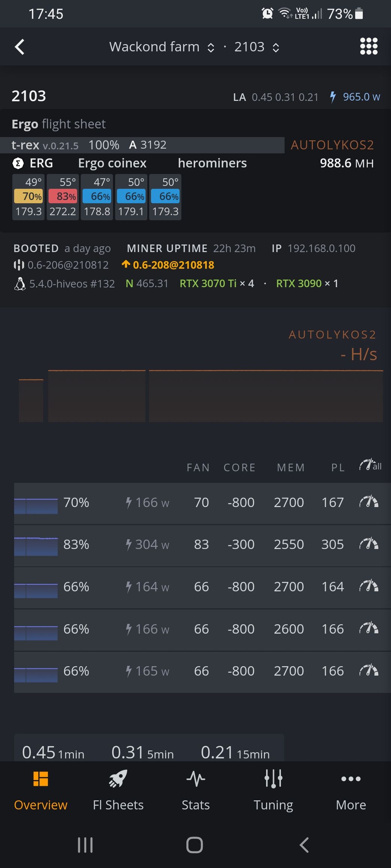Select the GPU row drawing 304 w
The width and height of the screenshot is (391, 868).
coord(202,544)
